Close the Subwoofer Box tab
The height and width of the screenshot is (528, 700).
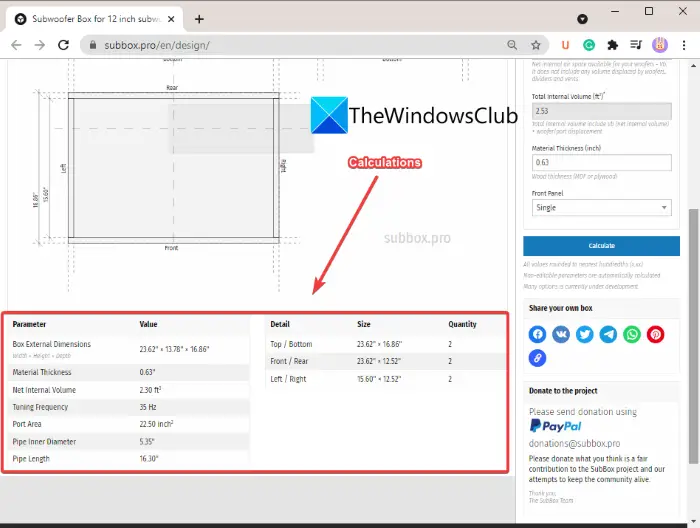tap(171, 19)
